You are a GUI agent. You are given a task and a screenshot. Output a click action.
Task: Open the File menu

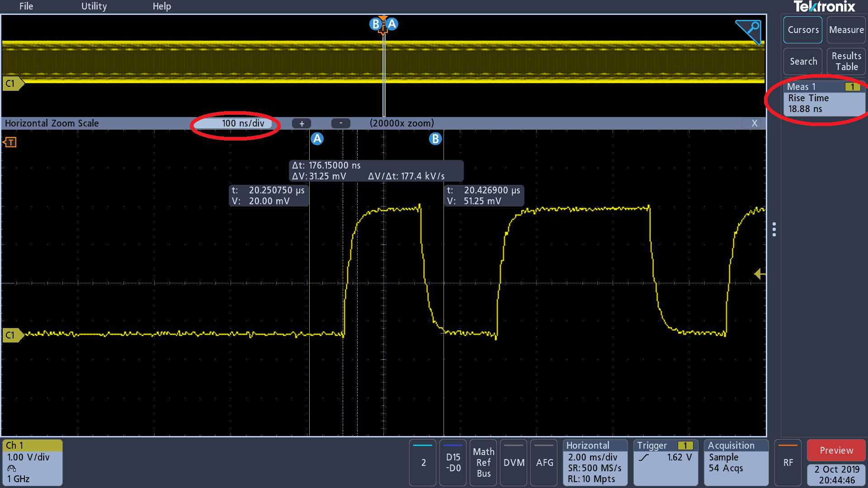click(x=26, y=6)
